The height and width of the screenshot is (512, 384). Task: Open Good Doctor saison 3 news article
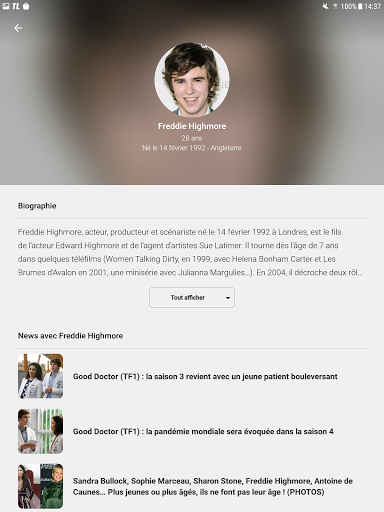pyautogui.click(x=205, y=376)
